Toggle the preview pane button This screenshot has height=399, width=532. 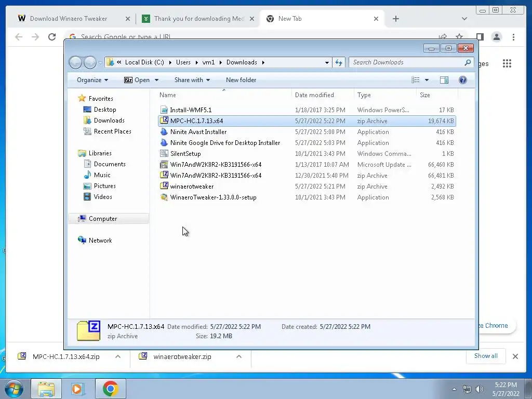pos(444,80)
